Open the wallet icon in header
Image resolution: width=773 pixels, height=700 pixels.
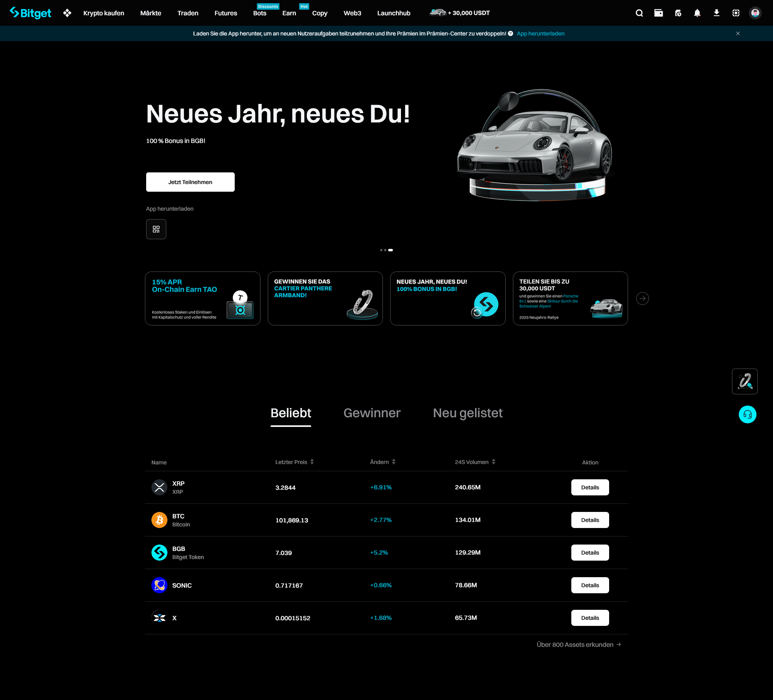(659, 13)
